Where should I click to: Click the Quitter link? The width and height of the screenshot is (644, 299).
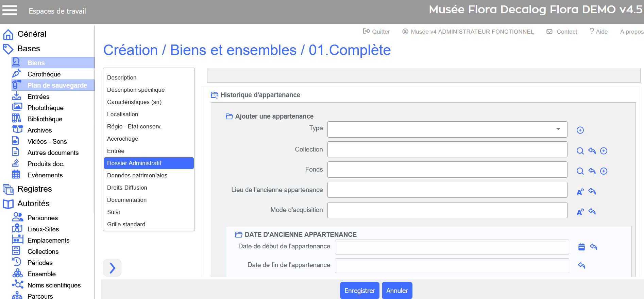pyautogui.click(x=376, y=32)
